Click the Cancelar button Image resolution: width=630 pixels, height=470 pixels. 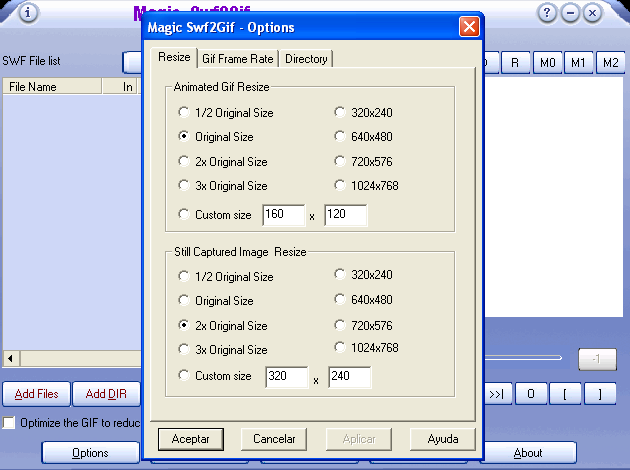click(x=274, y=439)
